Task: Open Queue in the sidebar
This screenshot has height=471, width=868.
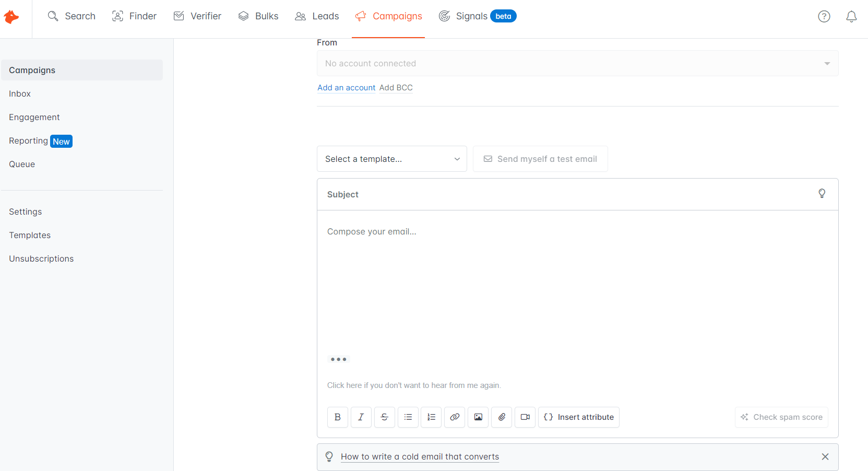Action: 22,164
